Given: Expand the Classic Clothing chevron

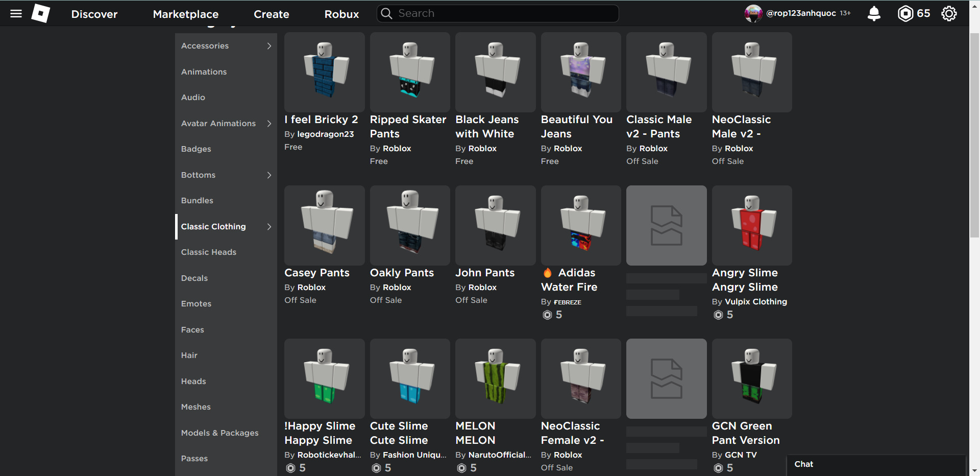Looking at the screenshot, I should [269, 227].
